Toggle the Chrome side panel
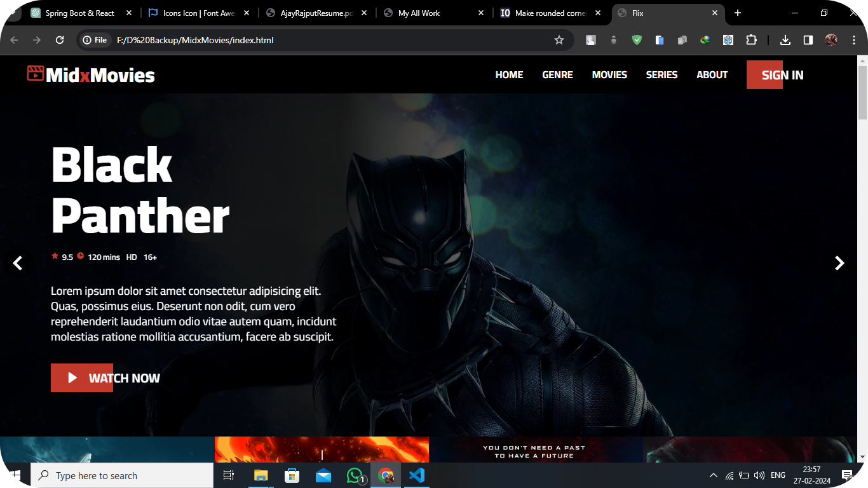Screen dimensions: 868x488 [808, 40]
